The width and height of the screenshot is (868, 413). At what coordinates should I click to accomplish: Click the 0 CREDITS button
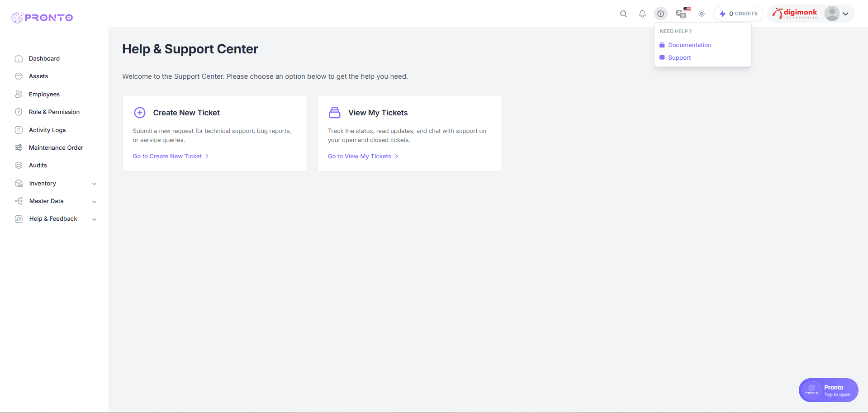coord(738,14)
